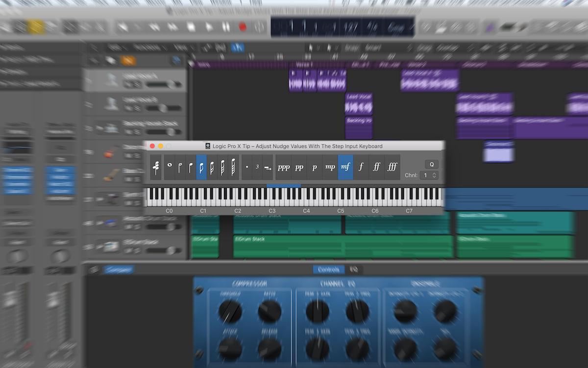Select the sixteenth note length
Image resolution: width=588 pixels, height=368 pixels.
tap(212, 167)
